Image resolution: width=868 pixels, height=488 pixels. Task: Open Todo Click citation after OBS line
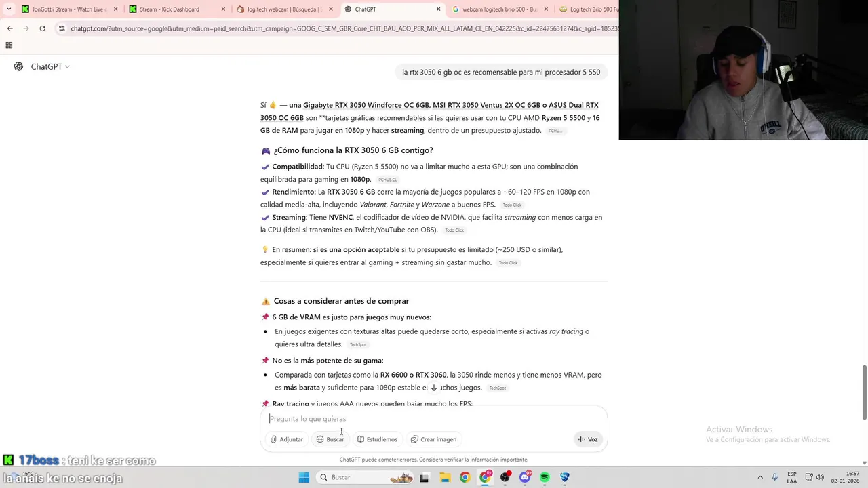(454, 230)
